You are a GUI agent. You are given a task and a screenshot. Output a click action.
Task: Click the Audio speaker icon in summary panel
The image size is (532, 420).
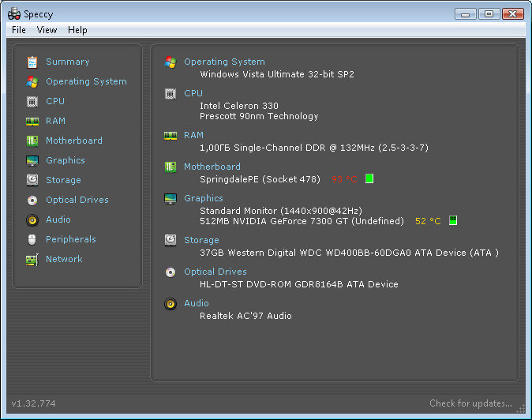tap(170, 304)
